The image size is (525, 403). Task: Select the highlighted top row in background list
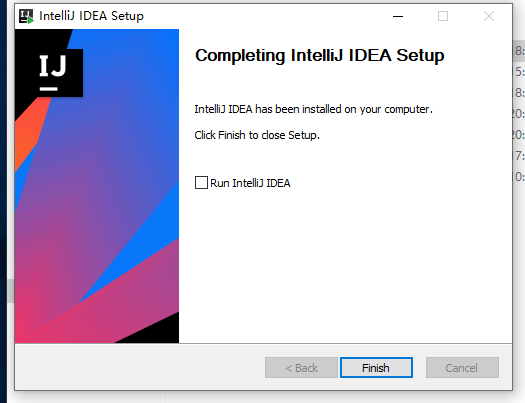519,51
